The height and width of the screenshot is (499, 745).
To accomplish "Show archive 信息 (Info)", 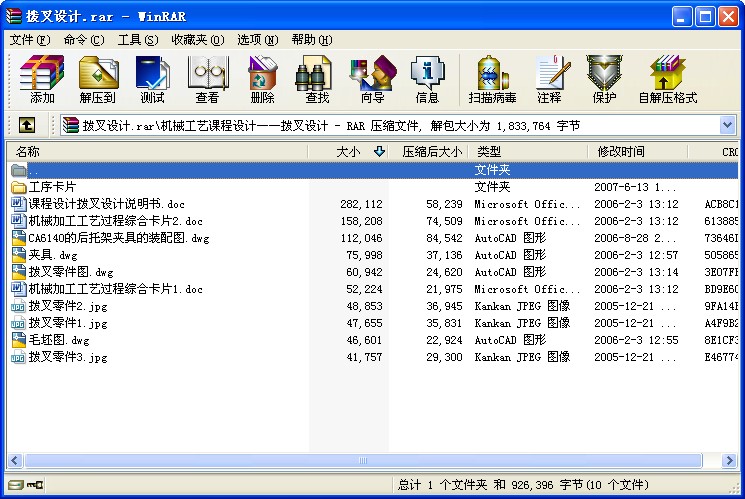I will point(427,79).
